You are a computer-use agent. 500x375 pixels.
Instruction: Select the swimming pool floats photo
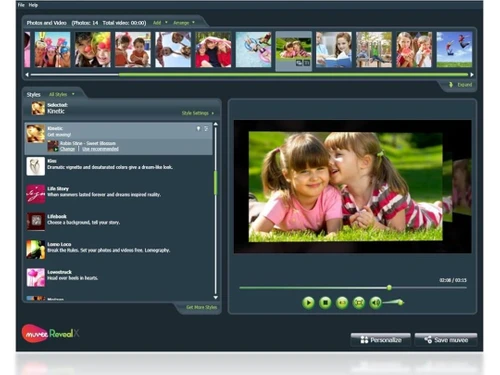tap(253, 50)
